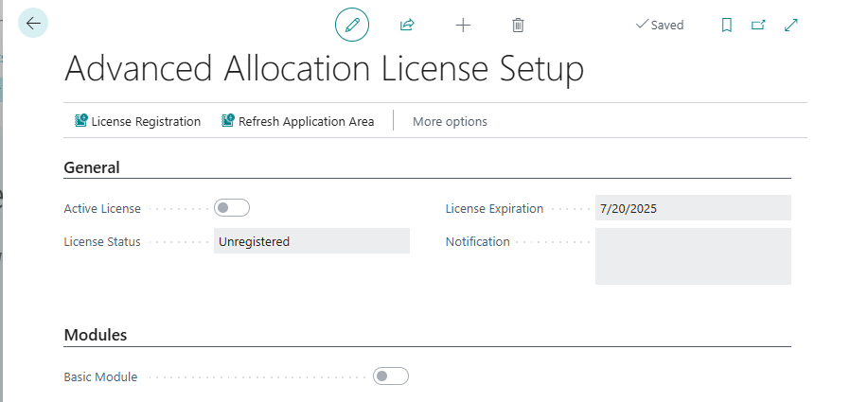The width and height of the screenshot is (868, 402).
Task: Click the License Expiration label
Action: coord(494,208)
